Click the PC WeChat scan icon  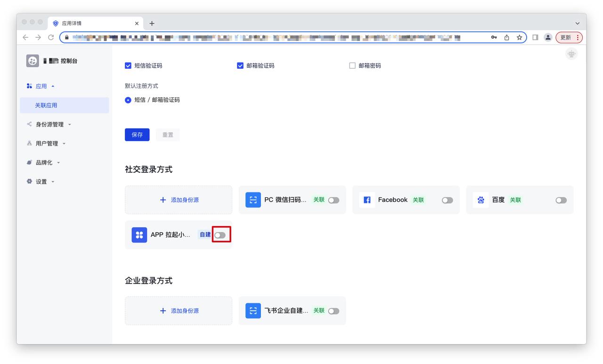click(253, 200)
